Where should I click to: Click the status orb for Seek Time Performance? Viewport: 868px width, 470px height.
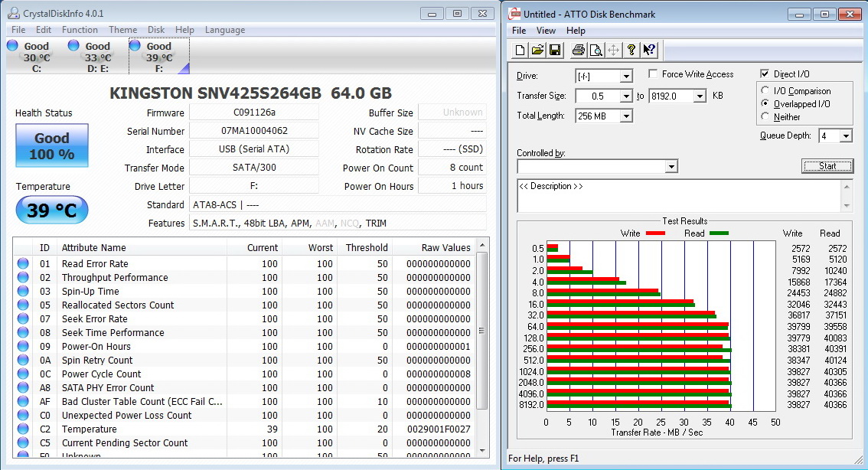23,333
